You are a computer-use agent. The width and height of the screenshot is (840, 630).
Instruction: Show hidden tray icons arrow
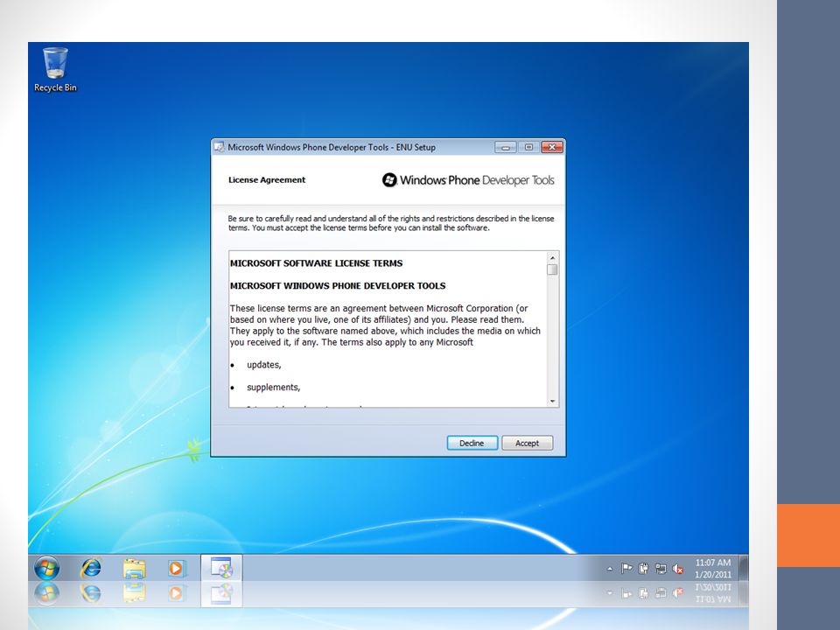point(610,569)
